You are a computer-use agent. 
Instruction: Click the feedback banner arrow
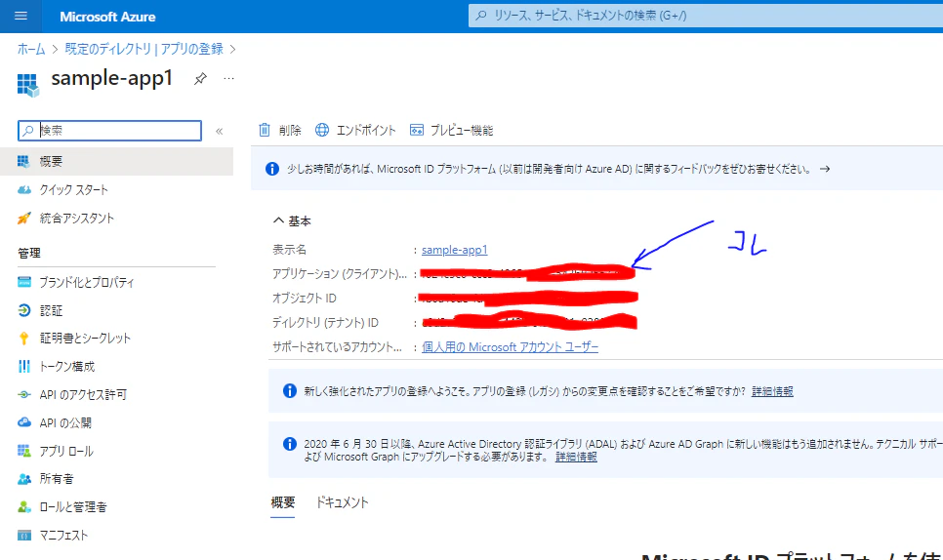[x=825, y=169]
